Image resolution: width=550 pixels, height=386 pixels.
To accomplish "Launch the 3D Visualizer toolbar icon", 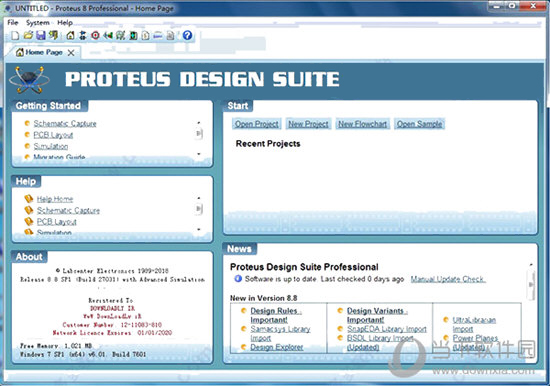I will (108, 35).
